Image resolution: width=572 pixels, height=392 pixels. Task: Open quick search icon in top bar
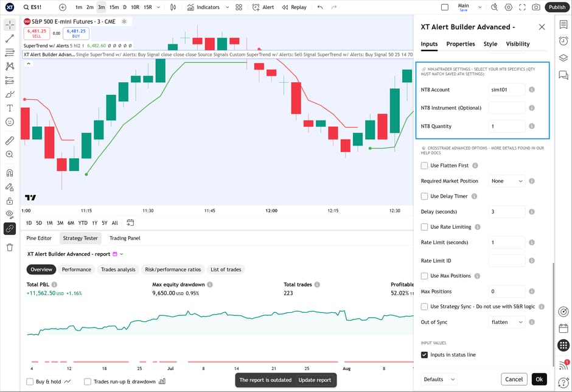(x=494, y=7)
